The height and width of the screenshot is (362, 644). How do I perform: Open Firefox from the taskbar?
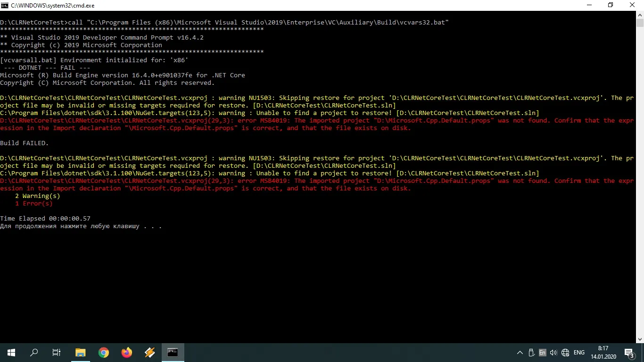(x=127, y=352)
